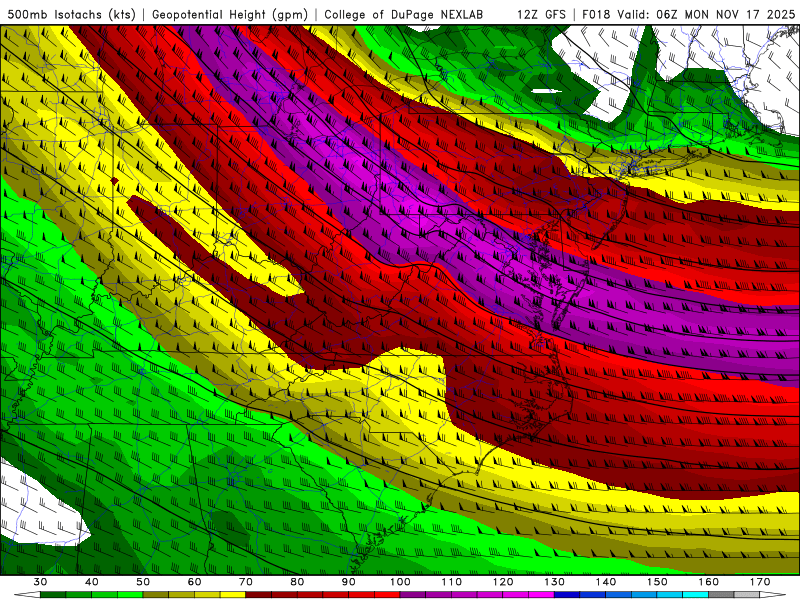Click the 'F018' forecast hour text
This screenshot has width=800, height=600.
(596, 15)
